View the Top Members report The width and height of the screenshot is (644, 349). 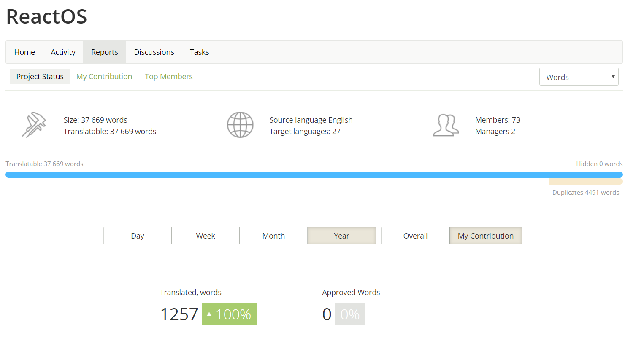click(169, 77)
